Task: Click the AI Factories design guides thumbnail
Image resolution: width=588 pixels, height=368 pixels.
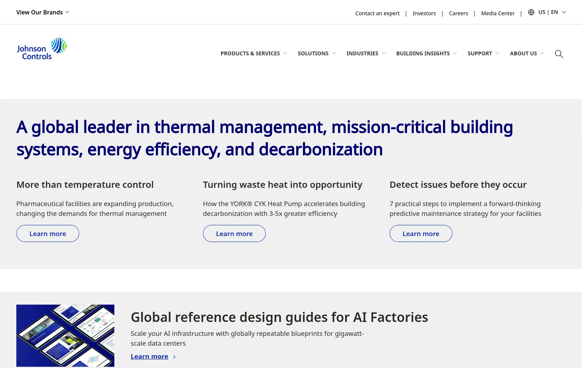Action: (x=65, y=336)
